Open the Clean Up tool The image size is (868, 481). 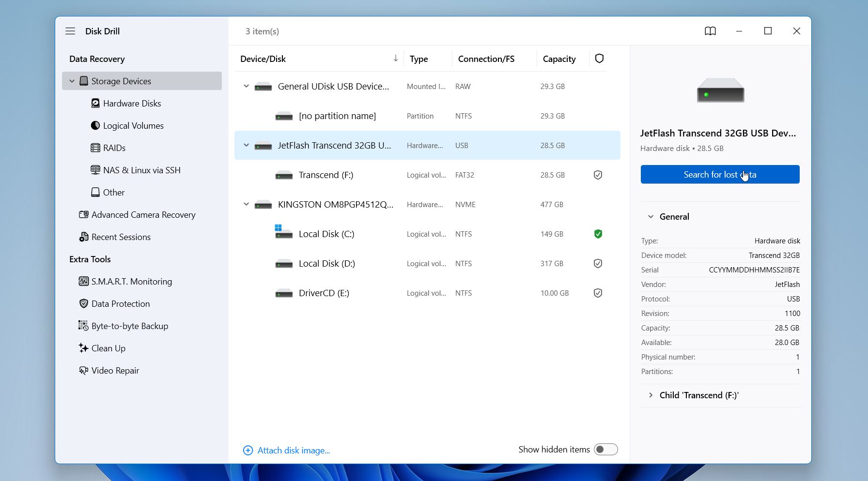pos(108,348)
